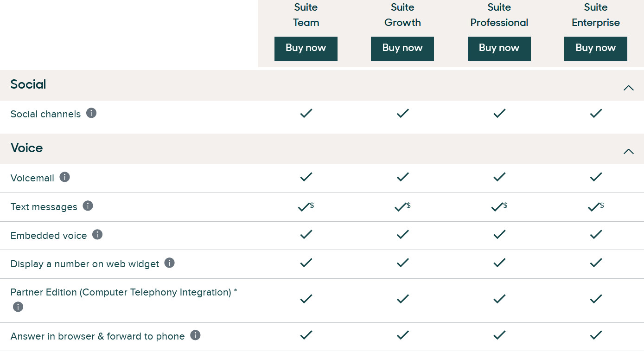The height and width of the screenshot is (353, 644).
Task: Collapse the Social section chevron
Action: 628,88
